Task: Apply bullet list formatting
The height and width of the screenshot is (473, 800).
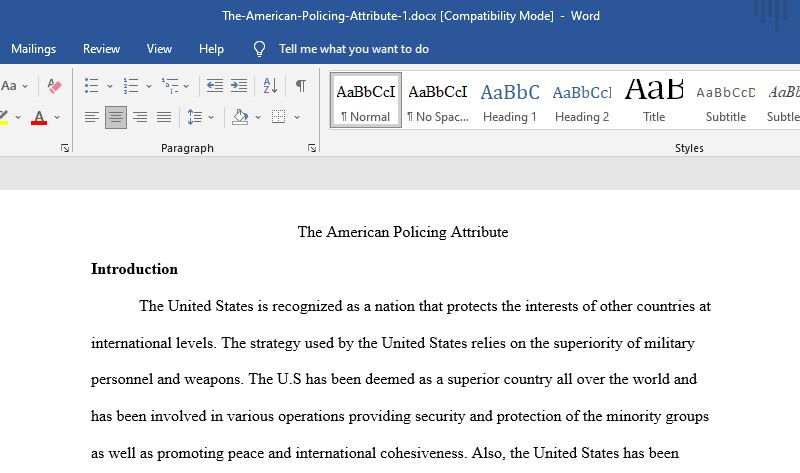Action: [x=91, y=86]
